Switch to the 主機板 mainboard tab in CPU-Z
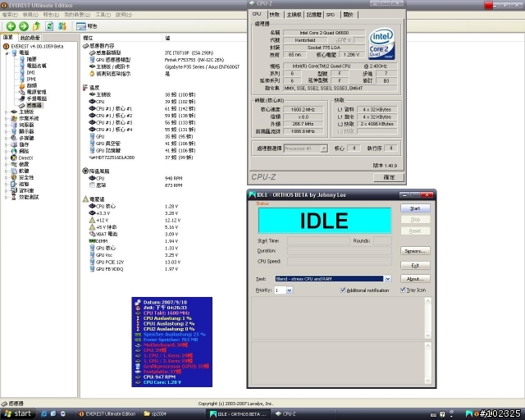Screen dimensions: 525x420 coord(294,15)
